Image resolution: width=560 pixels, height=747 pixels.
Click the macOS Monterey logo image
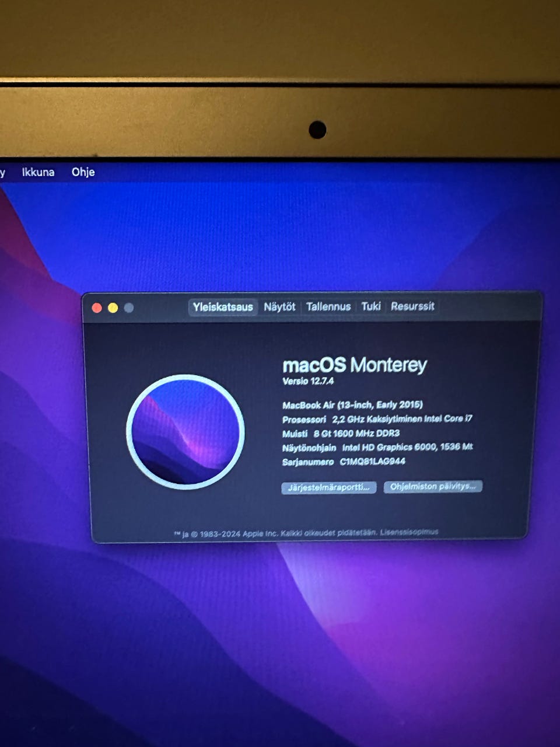[185, 432]
